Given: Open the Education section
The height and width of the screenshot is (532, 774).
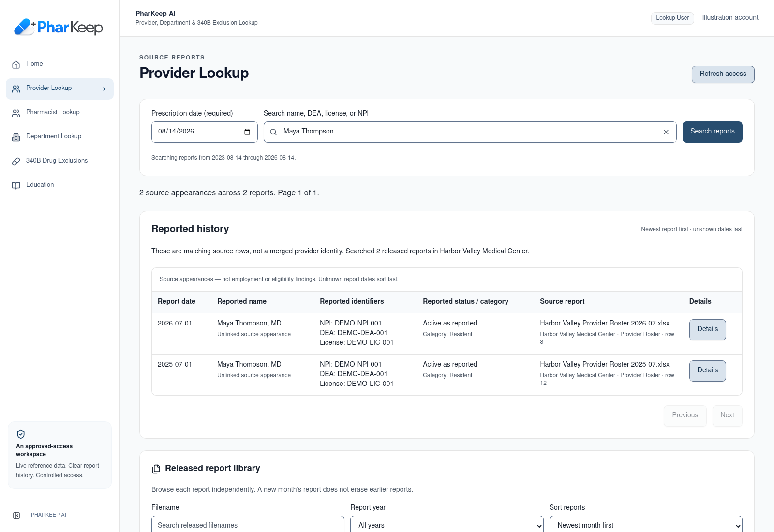Looking at the screenshot, I should [60, 185].
